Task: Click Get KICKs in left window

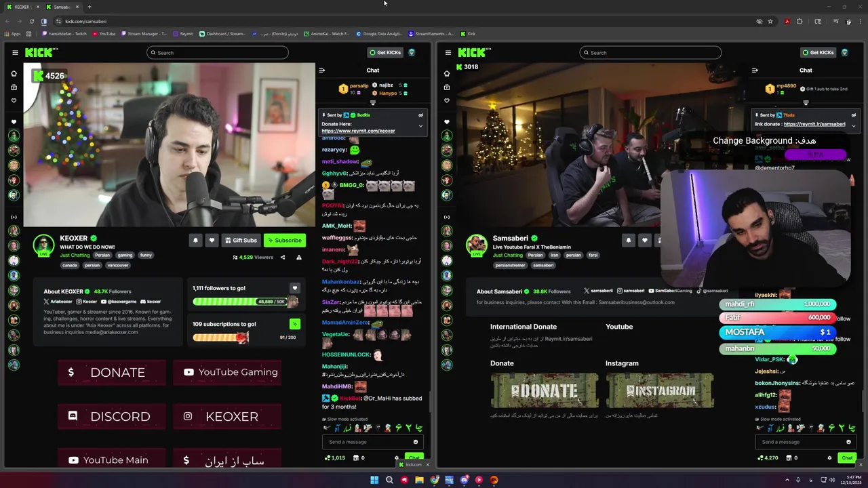Action: pos(385,52)
